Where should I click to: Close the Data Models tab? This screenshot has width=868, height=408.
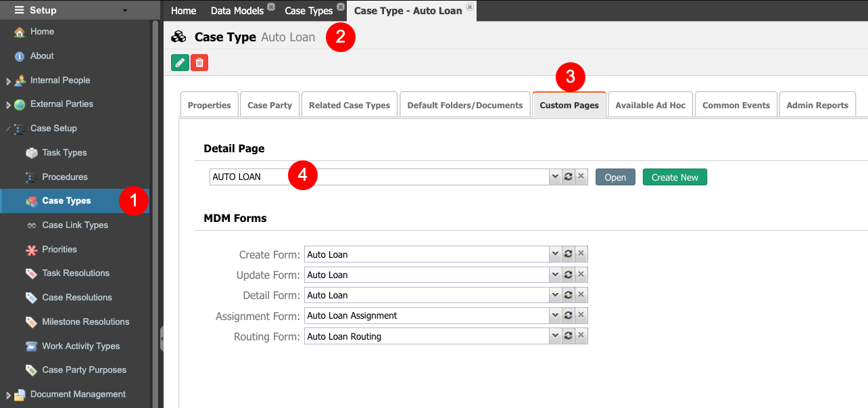coord(271,7)
